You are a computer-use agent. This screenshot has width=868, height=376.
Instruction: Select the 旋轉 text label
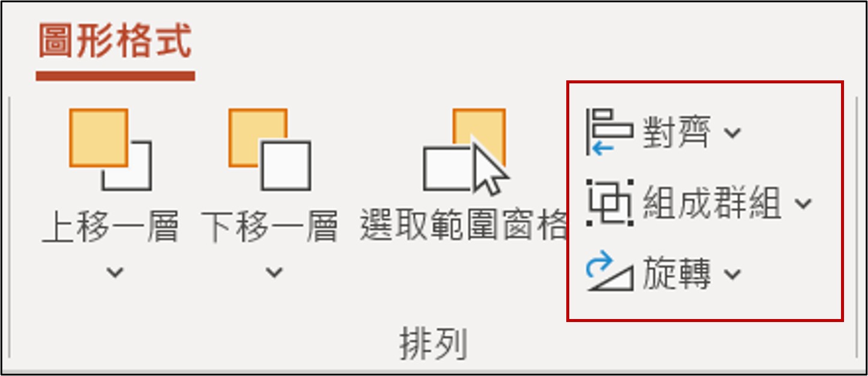[x=677, y=274]
